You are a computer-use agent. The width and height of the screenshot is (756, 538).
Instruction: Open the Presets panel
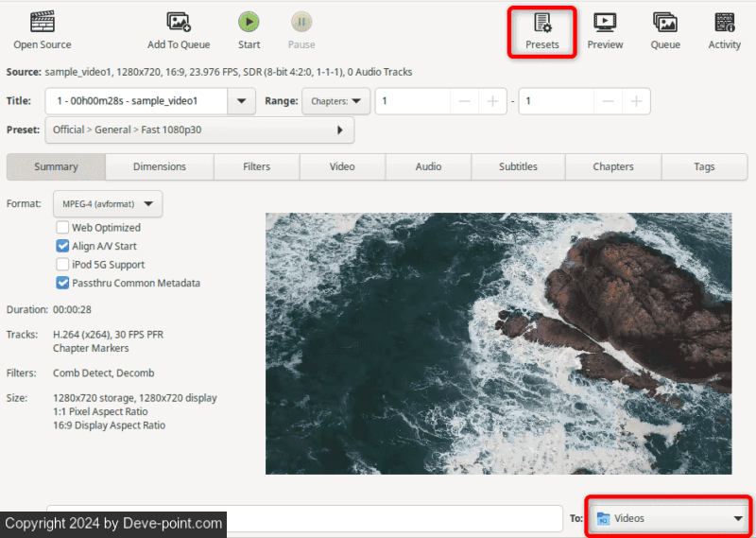[x=542, y=23]
